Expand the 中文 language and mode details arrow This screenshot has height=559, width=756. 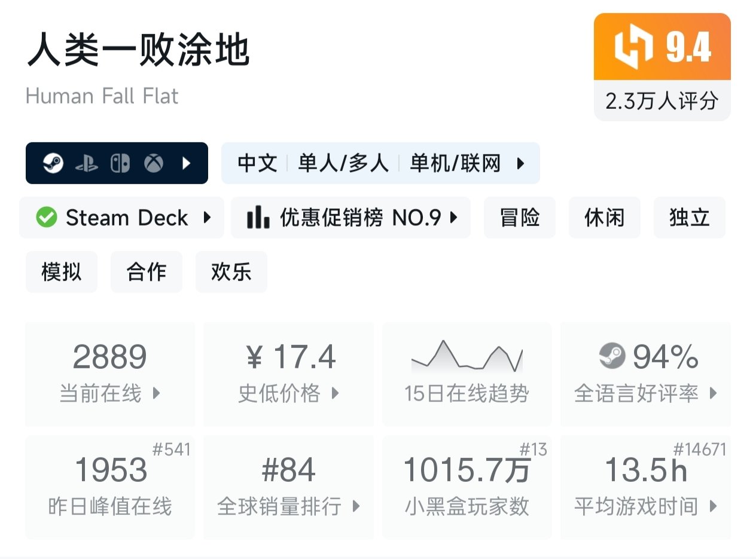[520, 163]
